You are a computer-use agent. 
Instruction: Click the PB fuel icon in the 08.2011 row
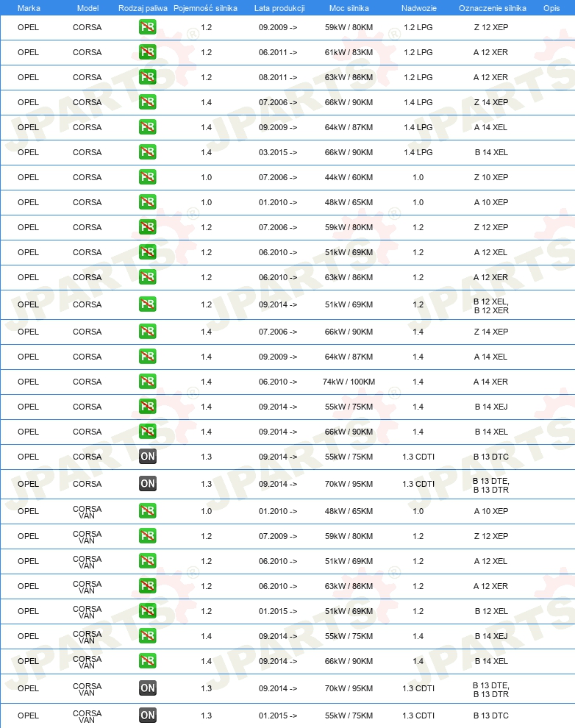coord(148,77)
